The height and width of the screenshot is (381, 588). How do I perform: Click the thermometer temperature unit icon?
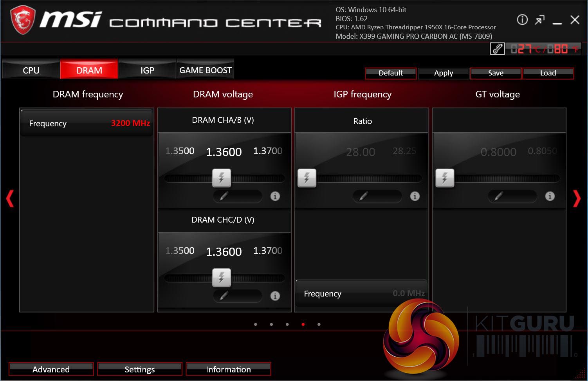pyautogui.click(x=497, y=49)
